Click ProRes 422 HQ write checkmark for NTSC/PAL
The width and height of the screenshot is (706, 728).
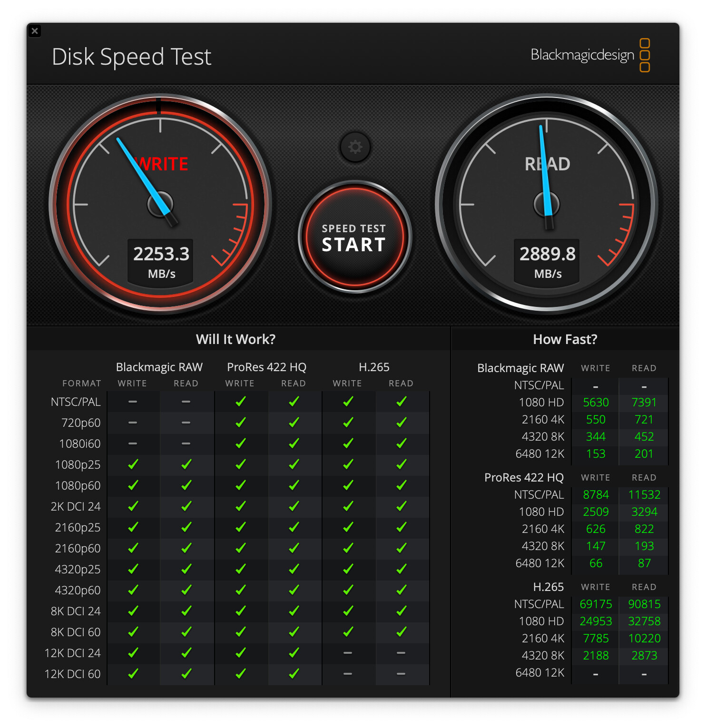click(x=241, y=402)
